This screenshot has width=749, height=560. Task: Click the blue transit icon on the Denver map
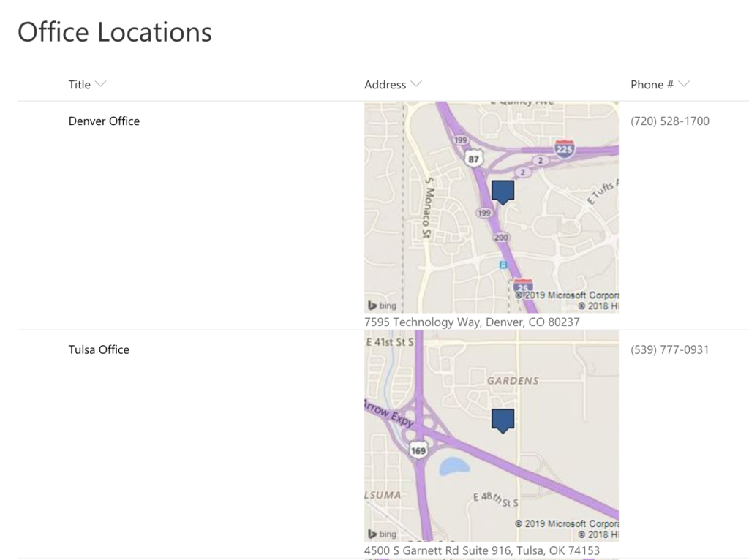click(x=503, y=265)
